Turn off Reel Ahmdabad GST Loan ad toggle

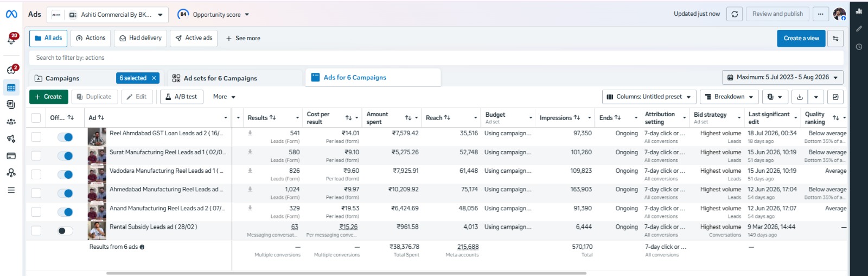point(65,137)
